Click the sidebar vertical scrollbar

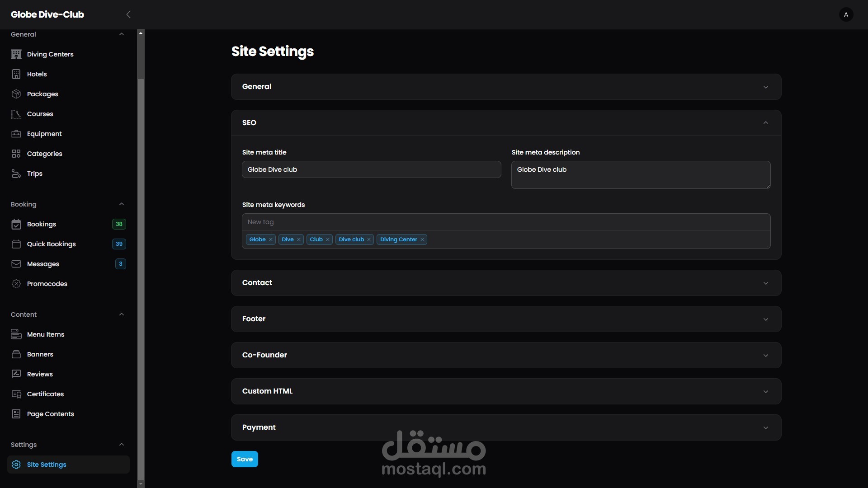141,271
